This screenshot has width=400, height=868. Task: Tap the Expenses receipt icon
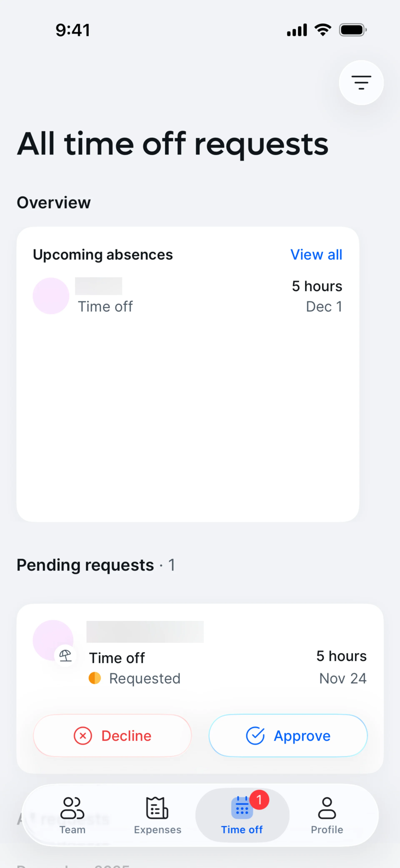pyautogui.click(x=157, y=808)
